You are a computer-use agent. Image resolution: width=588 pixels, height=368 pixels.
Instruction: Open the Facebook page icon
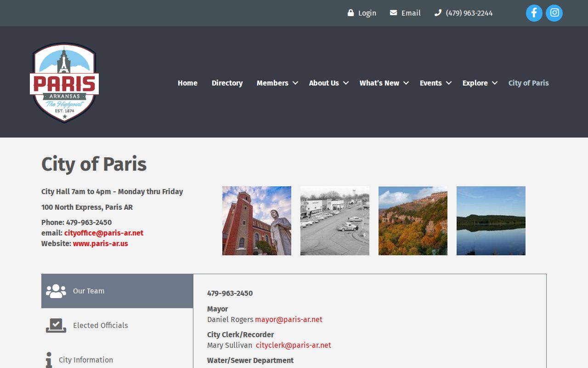click(534, 13)
